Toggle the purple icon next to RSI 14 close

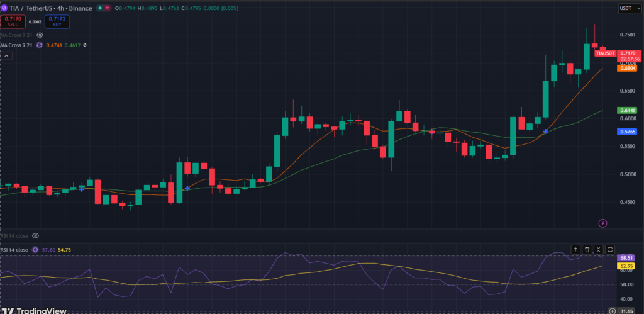35,250
